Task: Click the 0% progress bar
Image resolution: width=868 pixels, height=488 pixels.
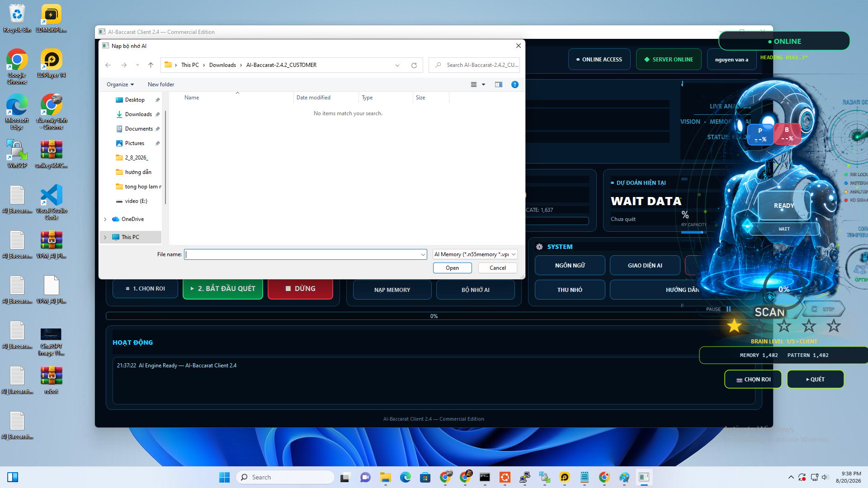Action: coord(434,316)
